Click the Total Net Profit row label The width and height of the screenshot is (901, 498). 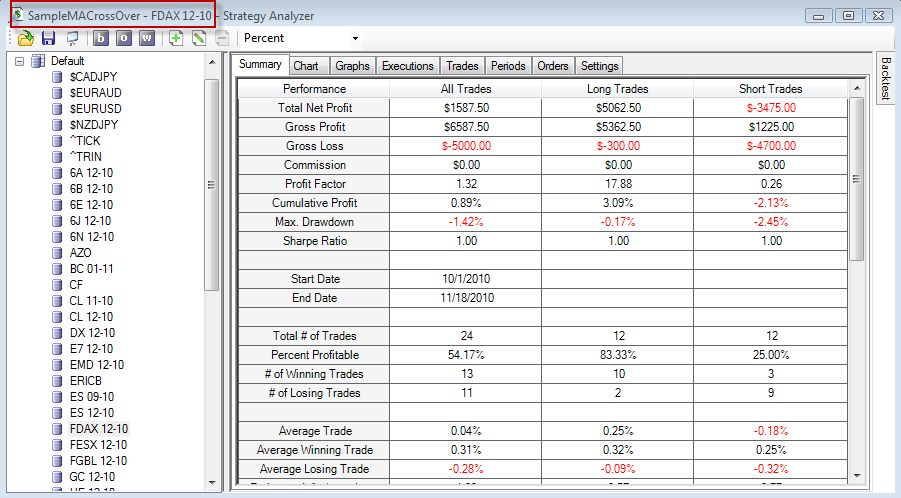click(315, 108)
